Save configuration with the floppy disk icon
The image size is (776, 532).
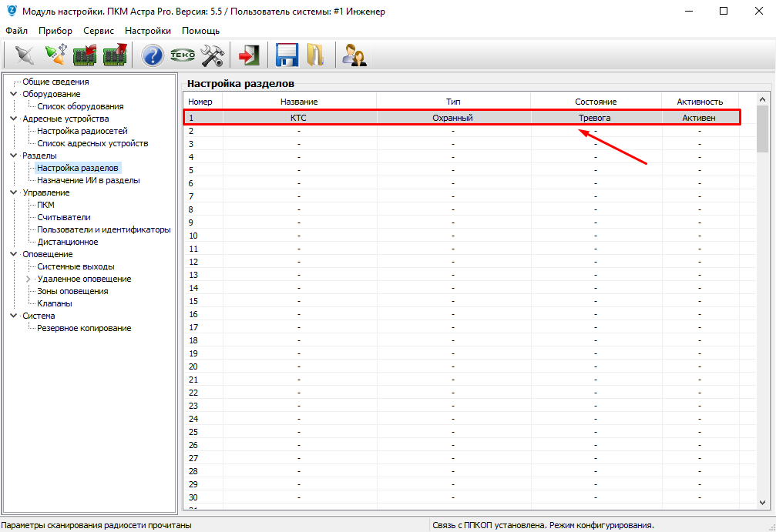pyautogui.click(x=287, y=55)
